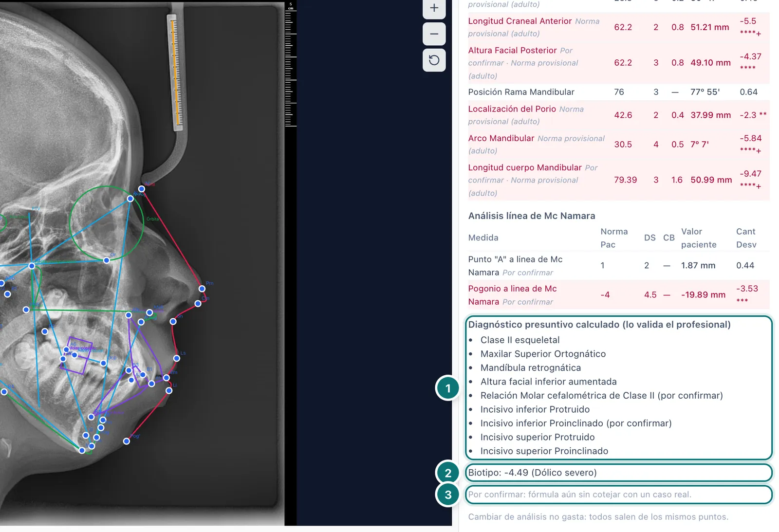Viewport: 779px width, 532px height.
Task: Click the patient value -19.89 mm
Action: click(703, 295)
